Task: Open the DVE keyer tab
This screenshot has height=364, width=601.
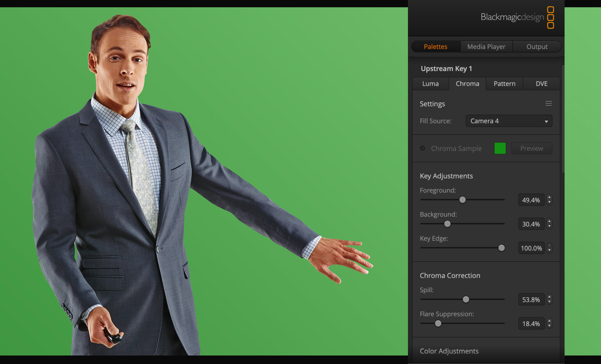Action: (x=542, y=84)
